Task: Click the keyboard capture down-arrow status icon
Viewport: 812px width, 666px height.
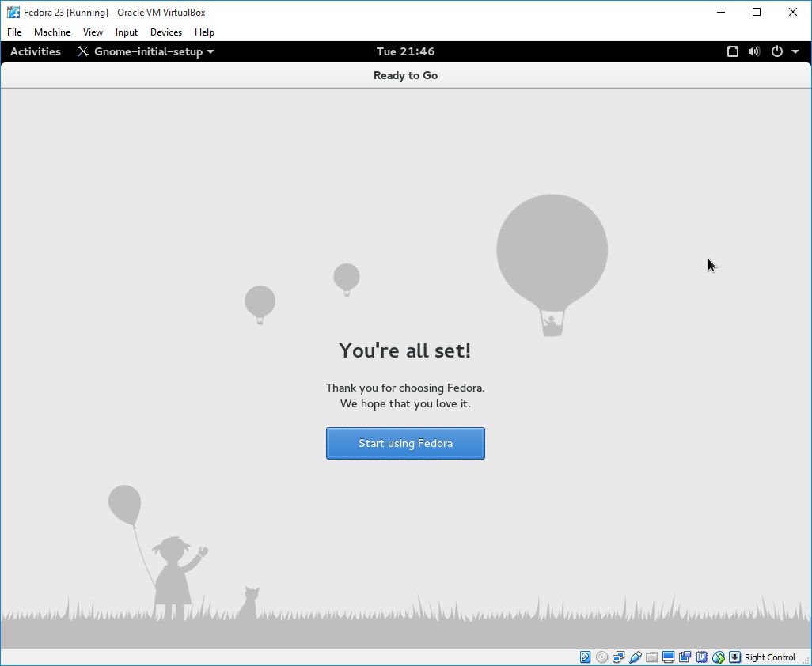Action: click(734, 657)
